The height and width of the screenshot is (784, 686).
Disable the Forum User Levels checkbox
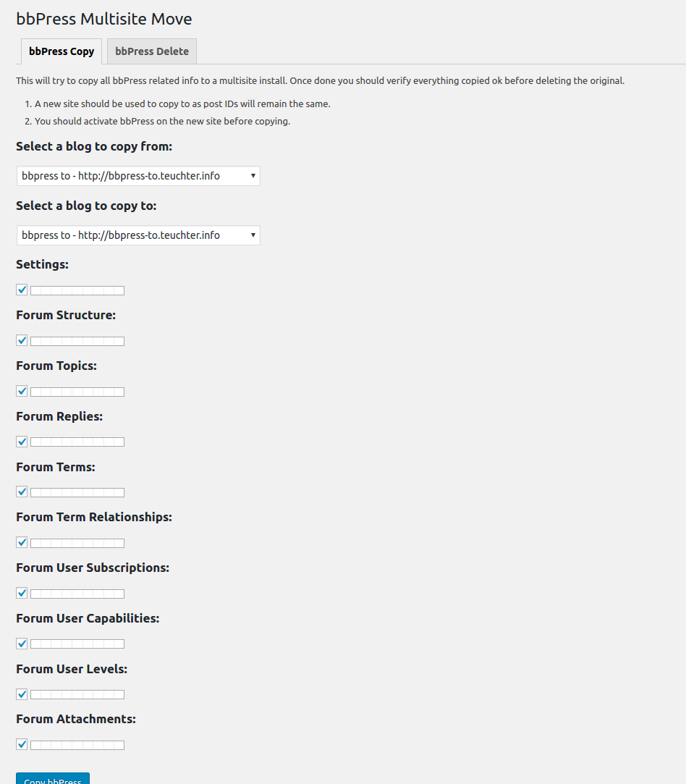[22, 694]
